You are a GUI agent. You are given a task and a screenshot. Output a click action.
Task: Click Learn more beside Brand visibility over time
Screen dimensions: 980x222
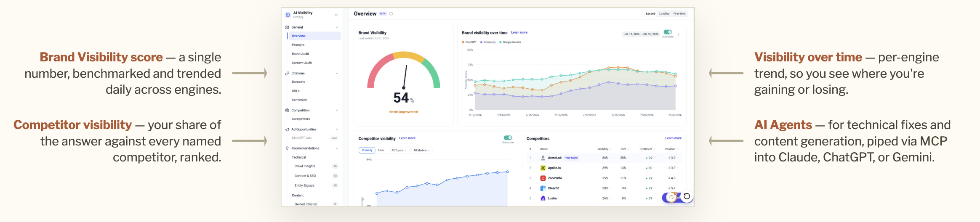pos(519,32)
